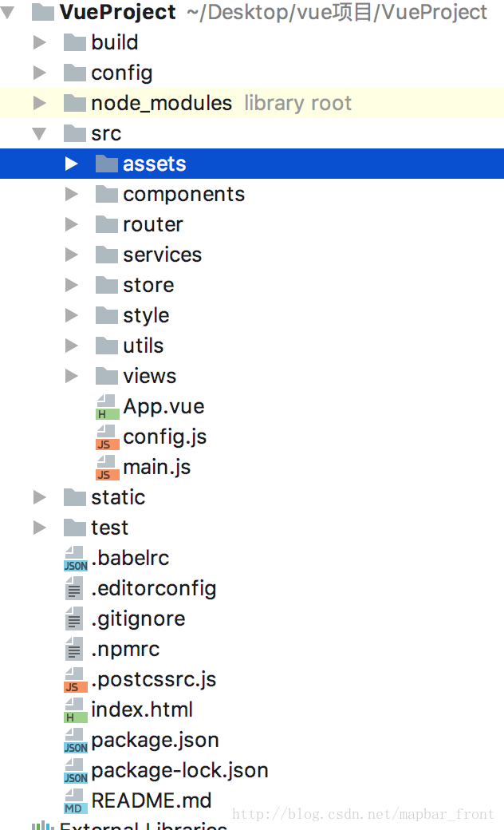Select the views folder
The image size is (504, 830).
(149, 377)
